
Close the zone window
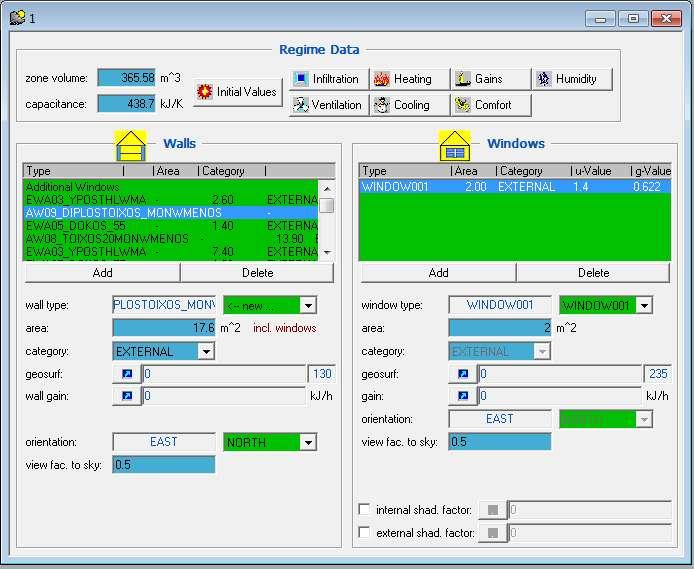[x=666, y=19]
